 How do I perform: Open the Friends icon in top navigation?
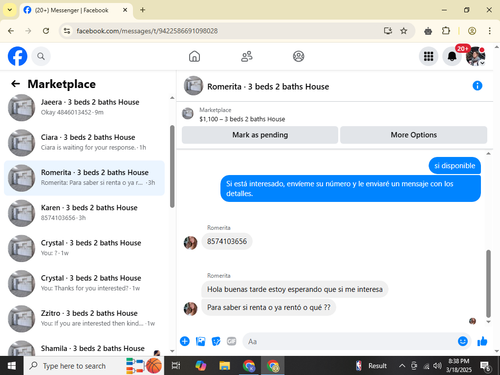247,56
